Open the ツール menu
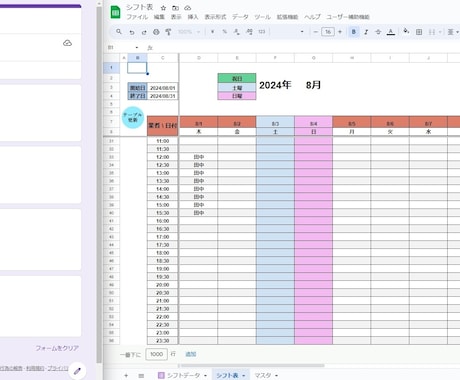The image size is (460, 380). click(262, 17)
